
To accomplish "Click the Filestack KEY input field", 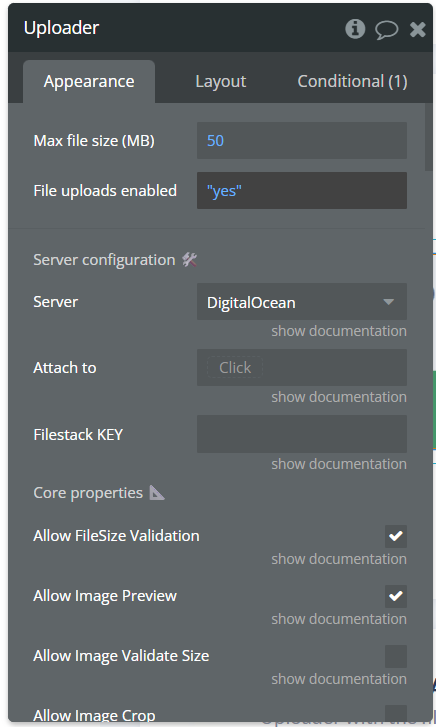I will pos(302,434).
